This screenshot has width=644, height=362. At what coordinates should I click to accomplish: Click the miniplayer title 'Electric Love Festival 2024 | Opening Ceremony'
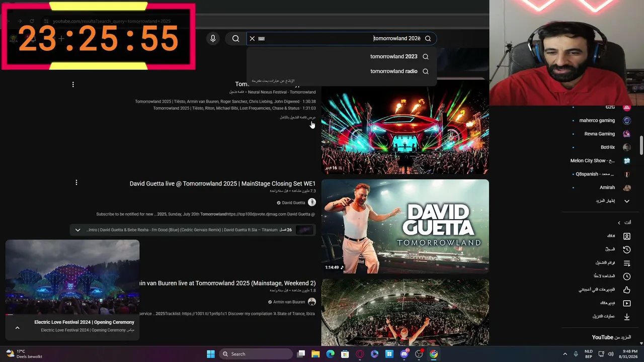point(84,322)
